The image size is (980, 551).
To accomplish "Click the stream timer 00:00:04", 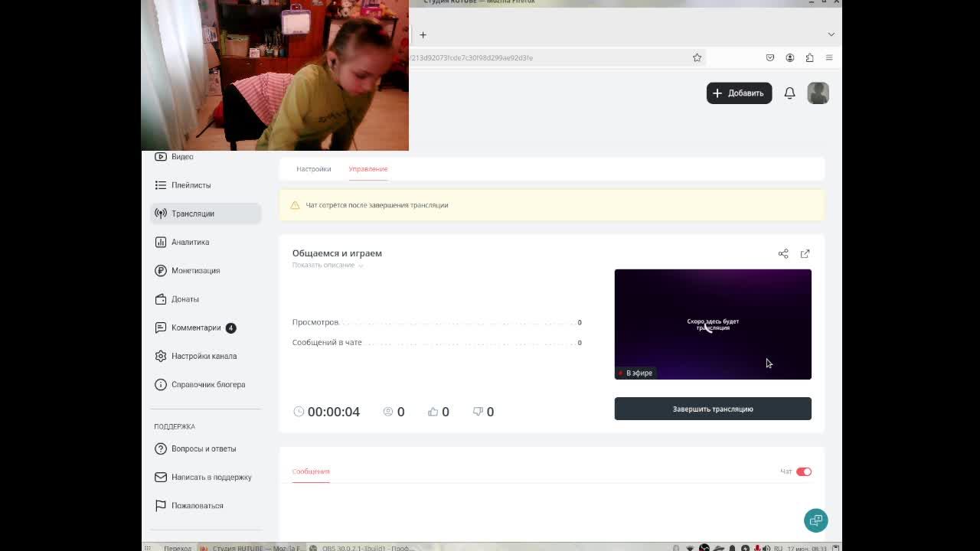I will [x=333, y=412].
